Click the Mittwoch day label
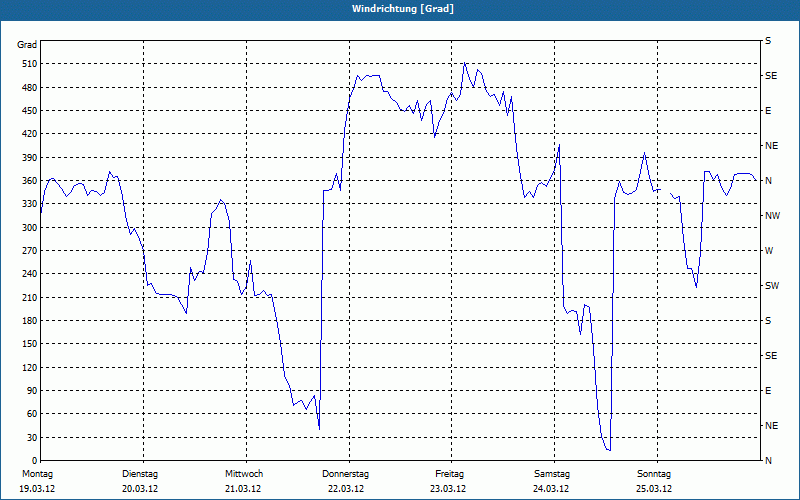 (244, 474)
